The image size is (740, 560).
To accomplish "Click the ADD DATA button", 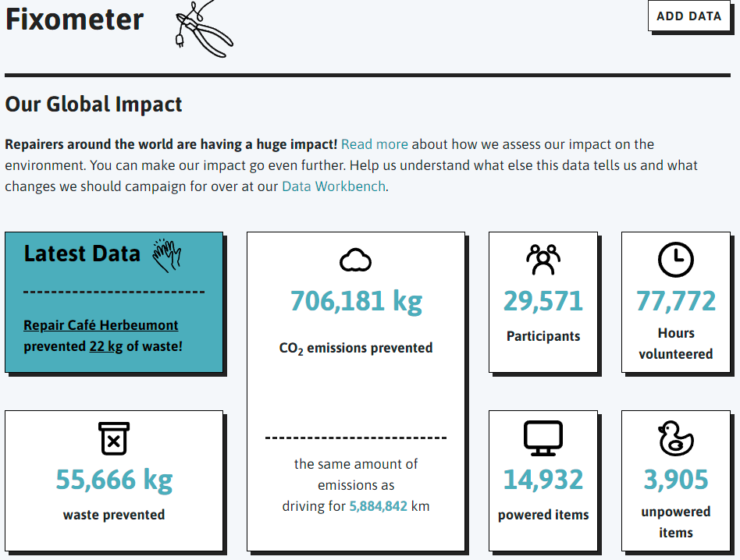I will [689, 16].
